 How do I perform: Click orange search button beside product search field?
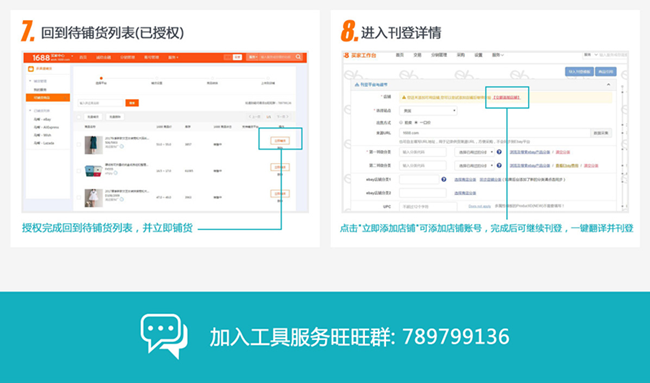click(132, 103)
